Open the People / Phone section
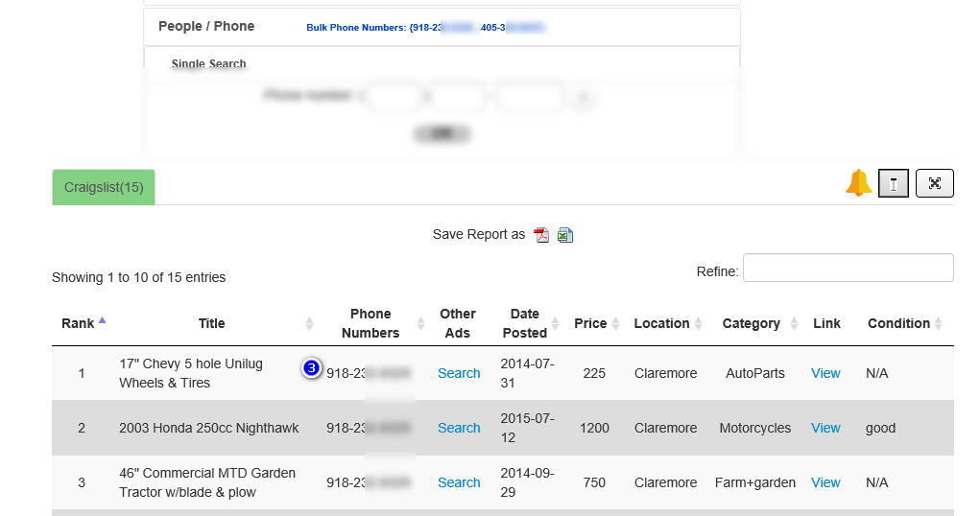 pyautogui.click(x=206, y=26)
